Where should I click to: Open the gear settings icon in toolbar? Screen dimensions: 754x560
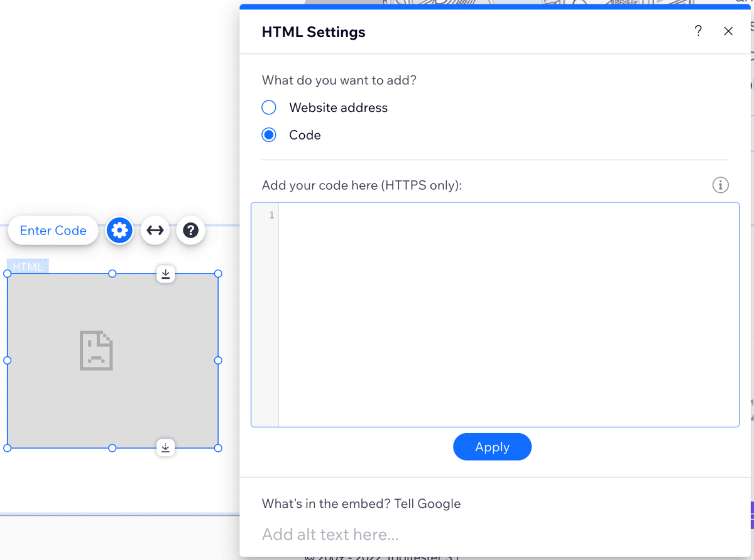119,231
